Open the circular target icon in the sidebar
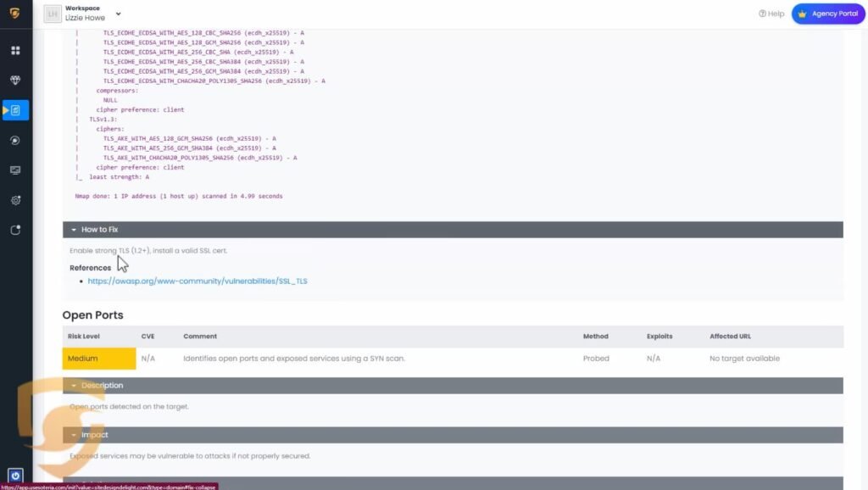Screen dimensions: 868x490 pos(15,140)
